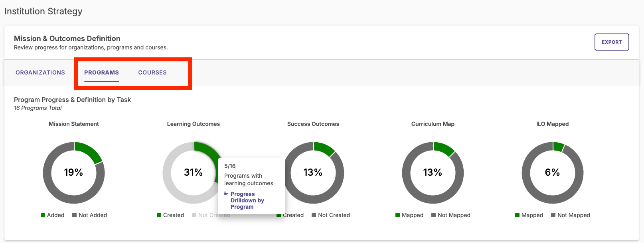
Task: Click the '16 Programs Total' text
Action: tap(38, 108)
